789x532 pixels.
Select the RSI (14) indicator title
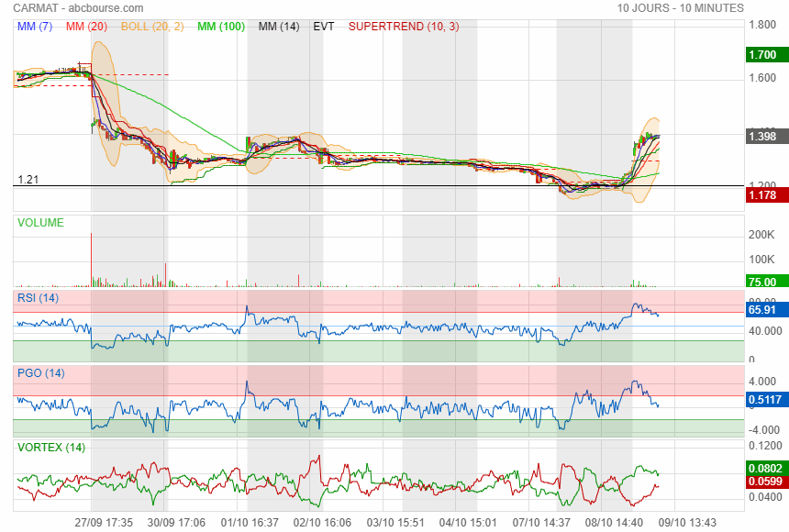click(39, 298)
